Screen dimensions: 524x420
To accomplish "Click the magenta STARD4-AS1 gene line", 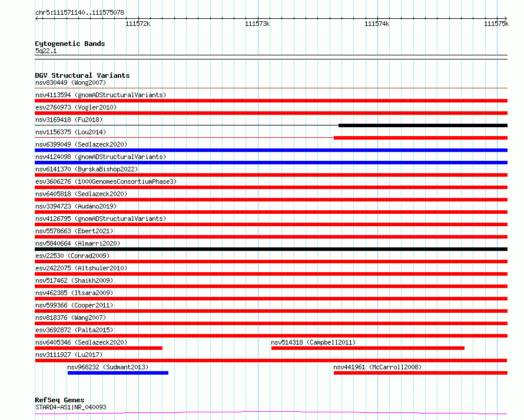I will 271,412.
